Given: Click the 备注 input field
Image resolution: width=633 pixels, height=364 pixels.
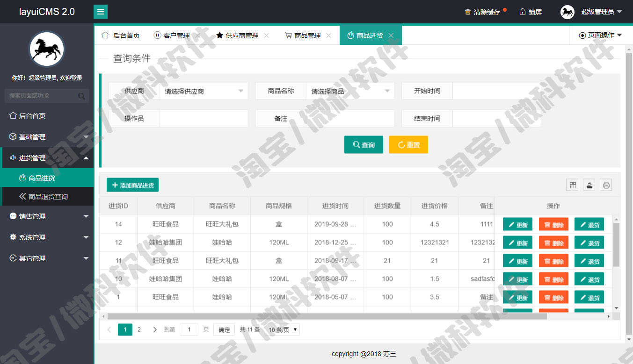Looking at the screenshot, I should [350, 119].
